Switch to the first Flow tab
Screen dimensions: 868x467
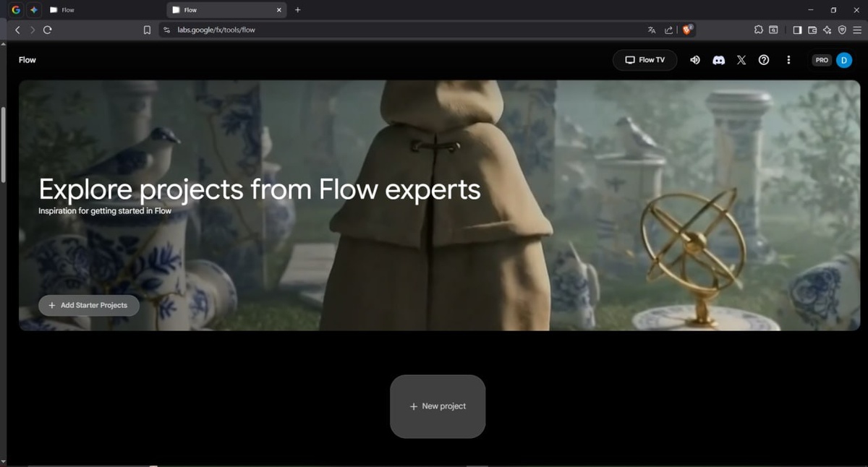pos(104,10)
